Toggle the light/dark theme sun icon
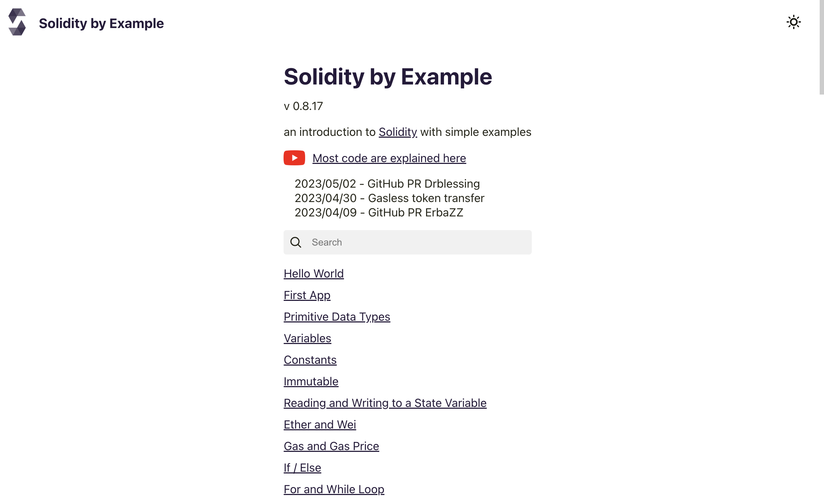The height and width of the screenshot is (504, 824). (x=793, y=22)
